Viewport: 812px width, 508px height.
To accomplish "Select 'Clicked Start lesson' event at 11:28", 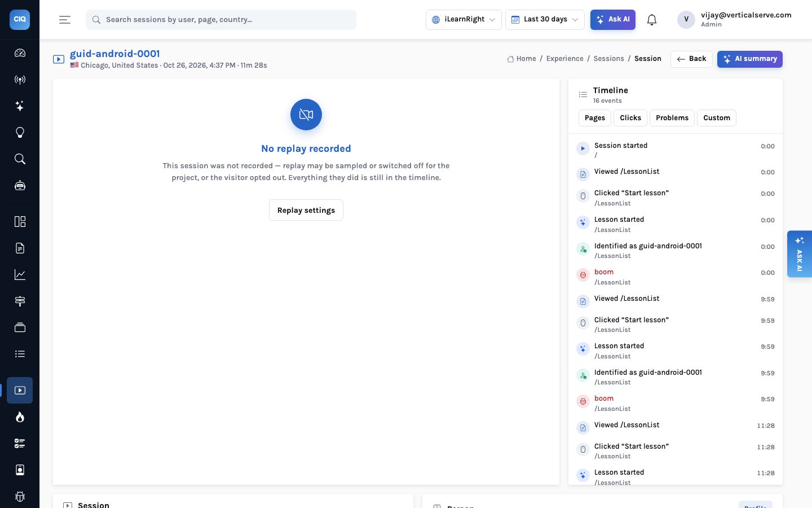I will [676, 450].
